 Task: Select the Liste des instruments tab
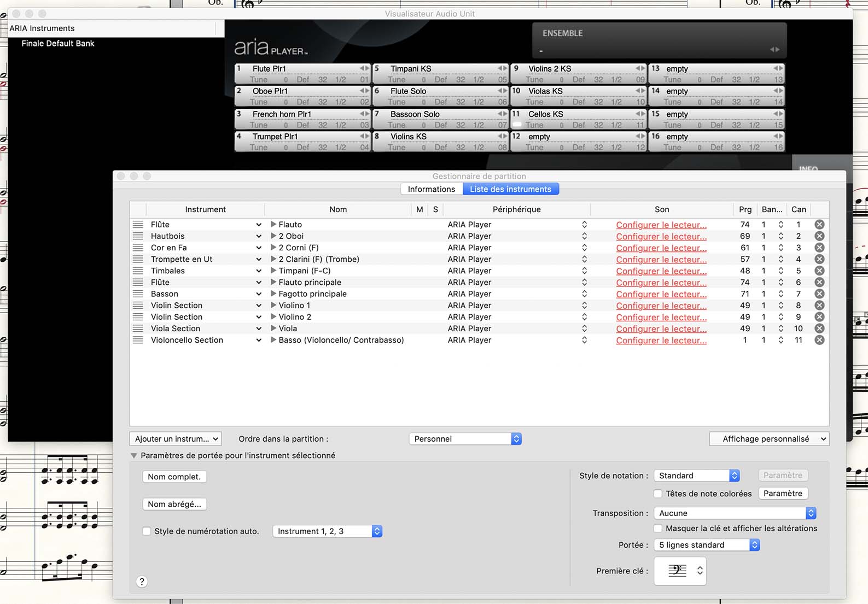coord(510,189)
